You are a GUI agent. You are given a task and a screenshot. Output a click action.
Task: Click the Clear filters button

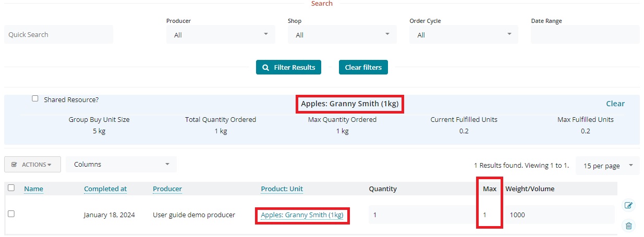[x=363, y=67]
